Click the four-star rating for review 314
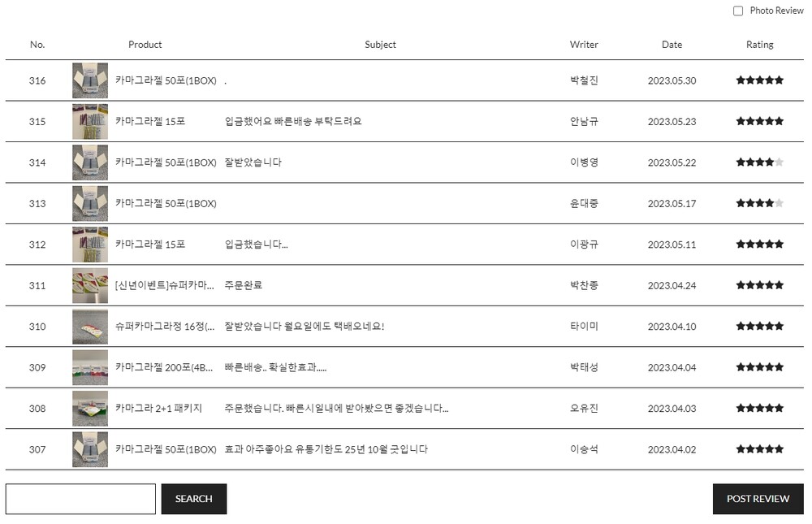 [x=760, y=162]
